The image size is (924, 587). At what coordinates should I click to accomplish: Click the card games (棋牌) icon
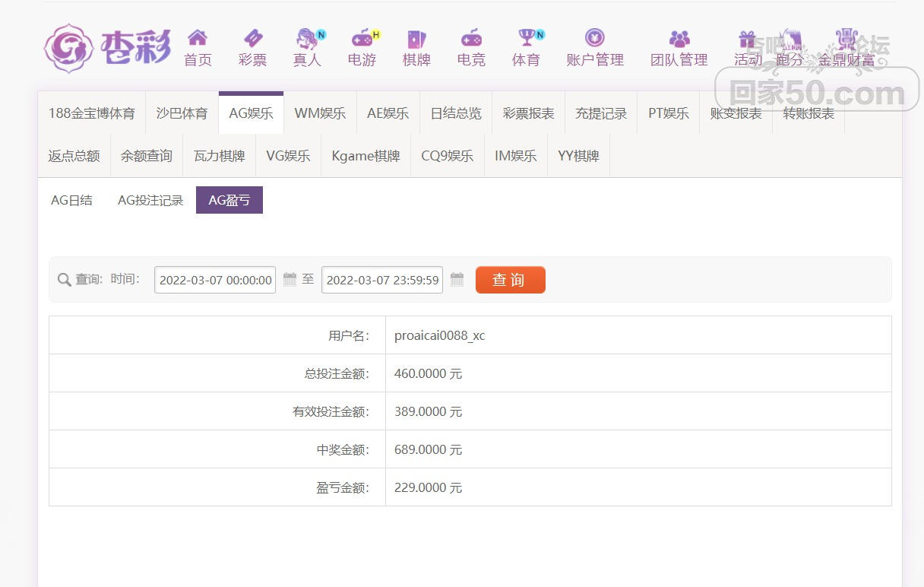[416, 38]
